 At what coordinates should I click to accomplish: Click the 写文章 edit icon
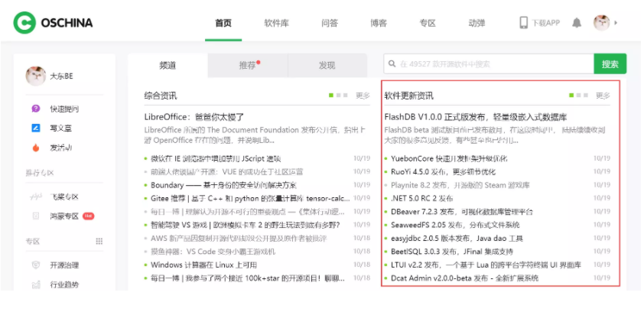tap(36, 128)
